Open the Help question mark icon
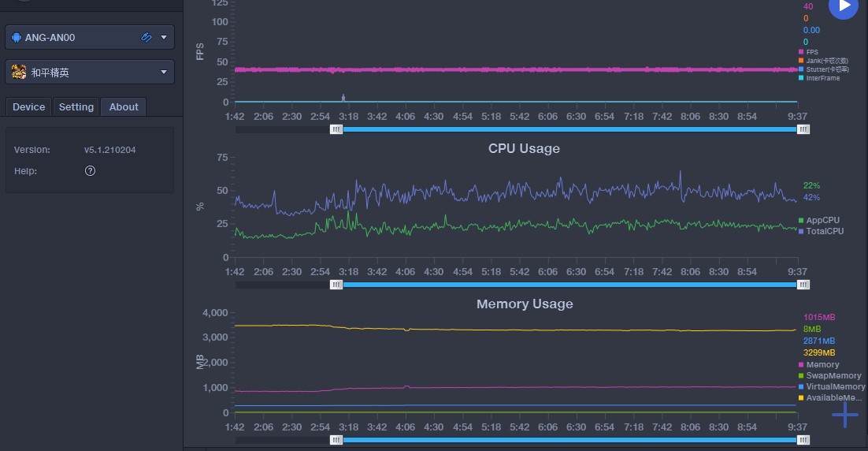The width and height of the screenshot is (868, 451). click(x=90, y=171)
